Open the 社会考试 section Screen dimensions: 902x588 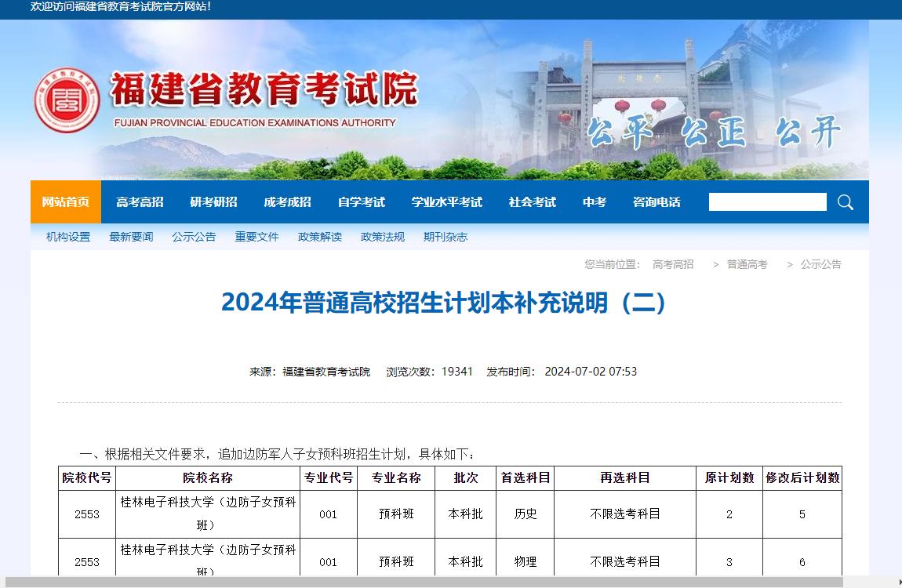tap(532, 202)
